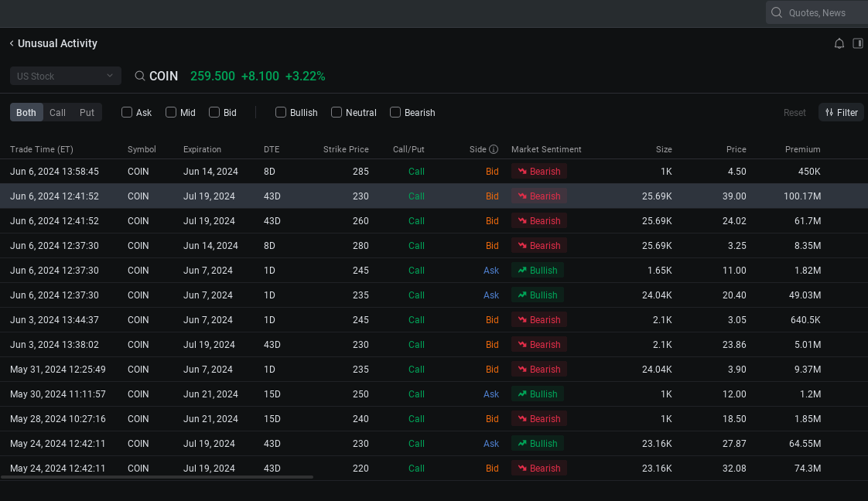Screen dimensions: 868x501
Task: Click the 8.35M premium cell
Action: (808, 246)
